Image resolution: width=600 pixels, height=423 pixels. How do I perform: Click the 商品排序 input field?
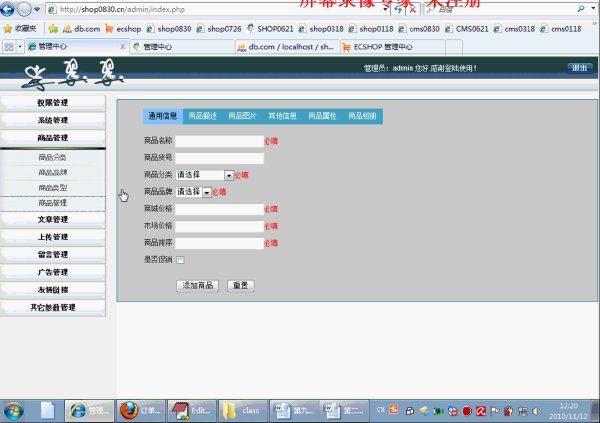[220, 243]
